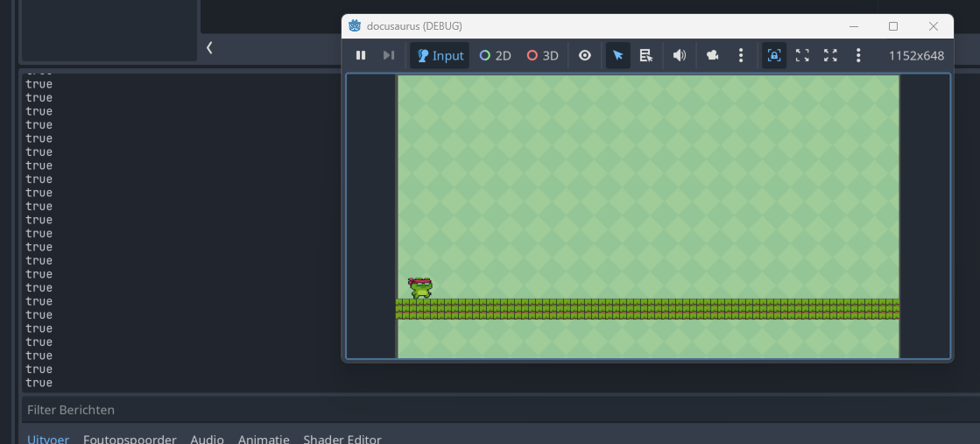Viewport: 980px width, 444px height.
Task: Pause the running game
Action: click(x=361, y=55)
